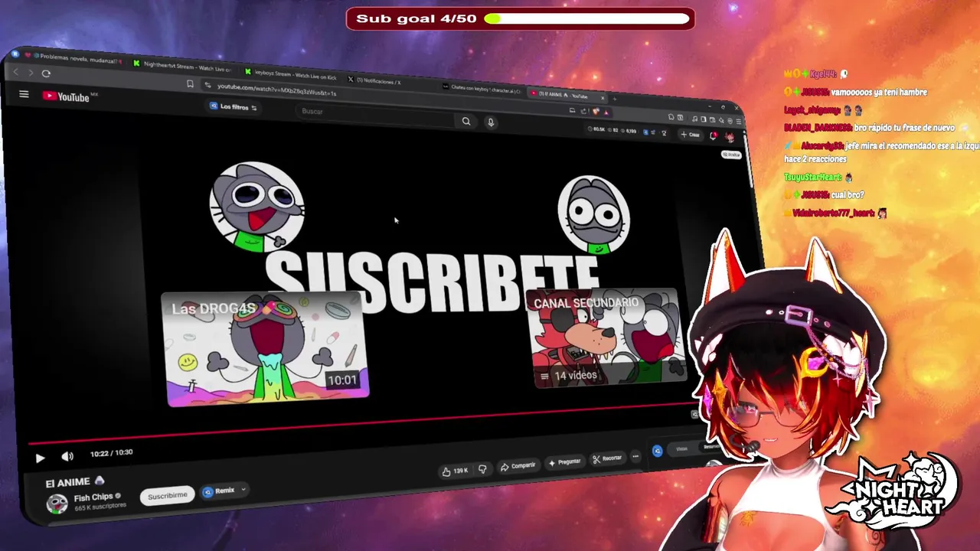Click the YouTube search magnifier button
980x551 pixels.
pos(466,121)
